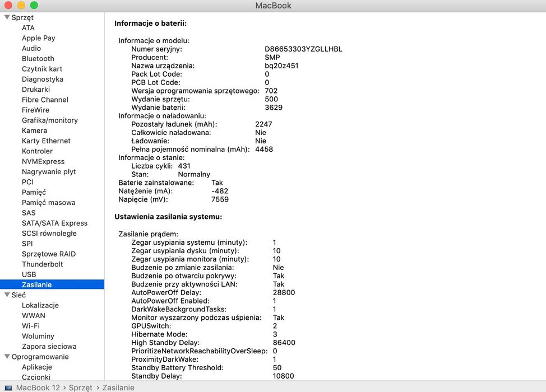Image resolution: width=546 pixels, height=392 pixels.
Task: Select Apple Pay in the sidebar
Action: pyautogui.click(x=38, y=38)
